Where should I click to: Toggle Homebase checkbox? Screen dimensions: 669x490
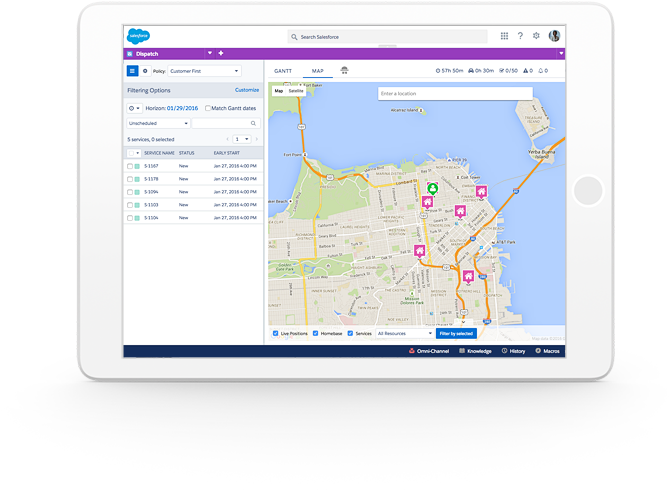click(316, 333)
